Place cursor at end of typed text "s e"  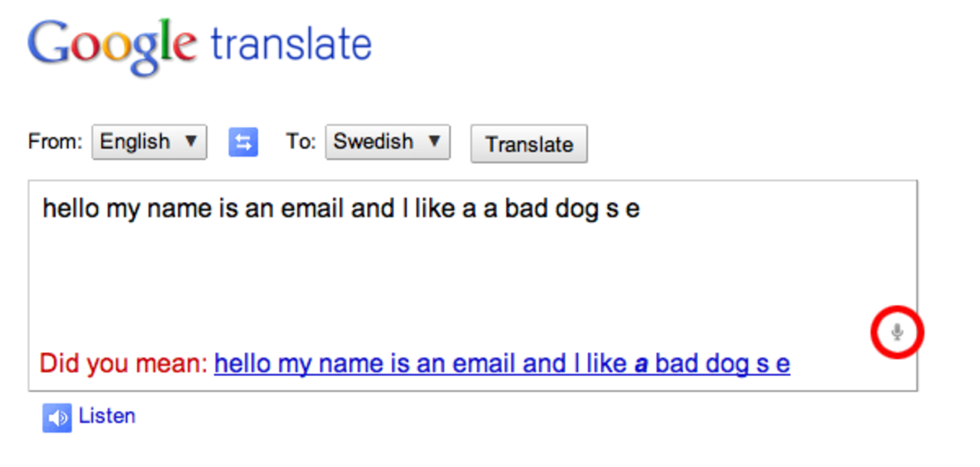641,209
